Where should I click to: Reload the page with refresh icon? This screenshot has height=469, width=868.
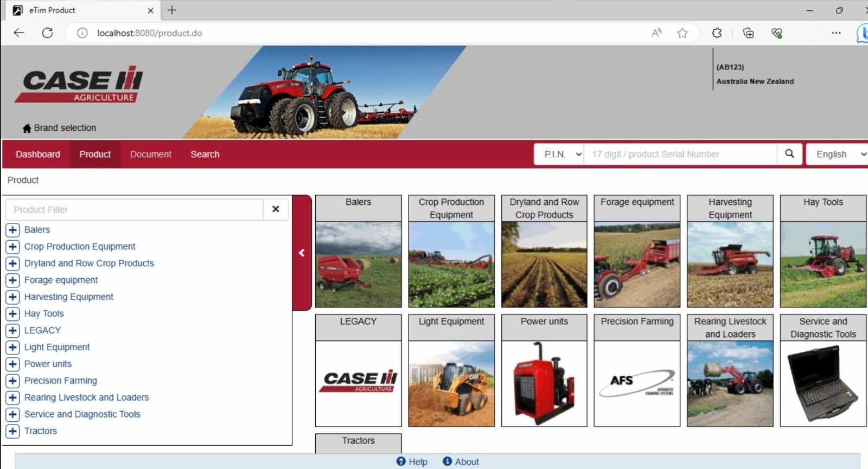(48, 33)
